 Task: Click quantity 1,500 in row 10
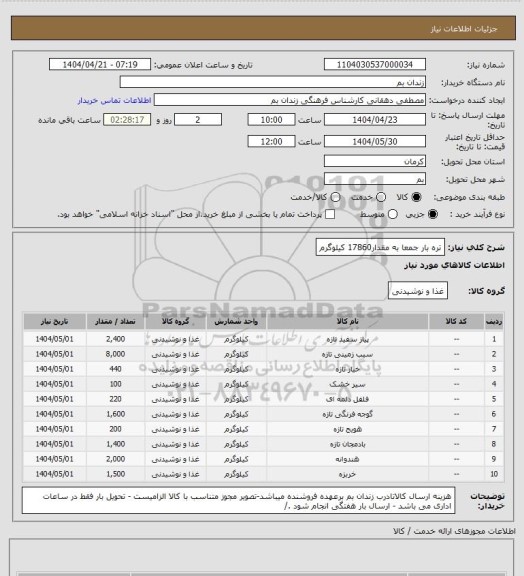(115, 474)
